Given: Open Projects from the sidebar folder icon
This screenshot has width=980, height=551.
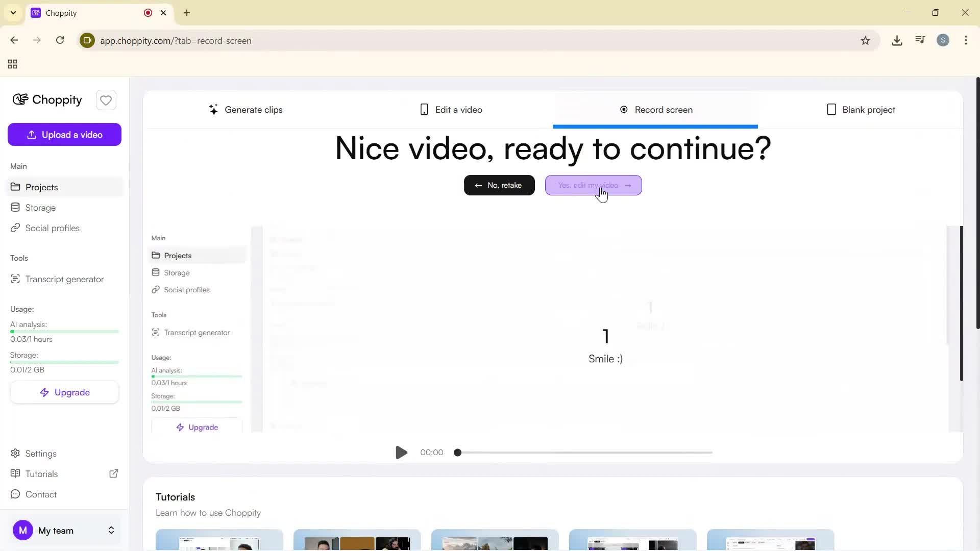Looking at the screenshot, I should coord(16,187).
